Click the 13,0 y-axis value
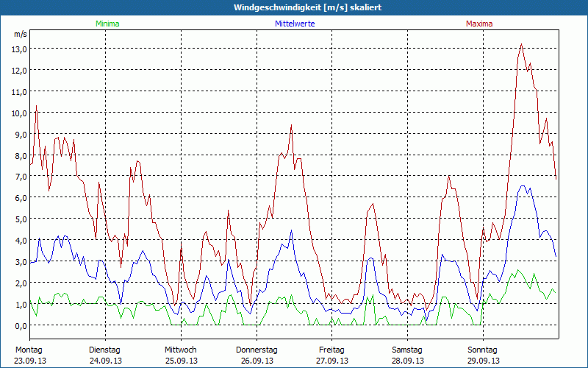This screenshot has width=588, height=368. pyautogui.click(x=21, y=49)
